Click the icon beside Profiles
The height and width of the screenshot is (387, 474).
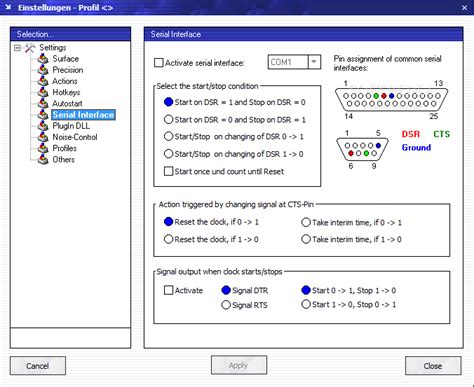pyautogui.click(x=43, y=148)
